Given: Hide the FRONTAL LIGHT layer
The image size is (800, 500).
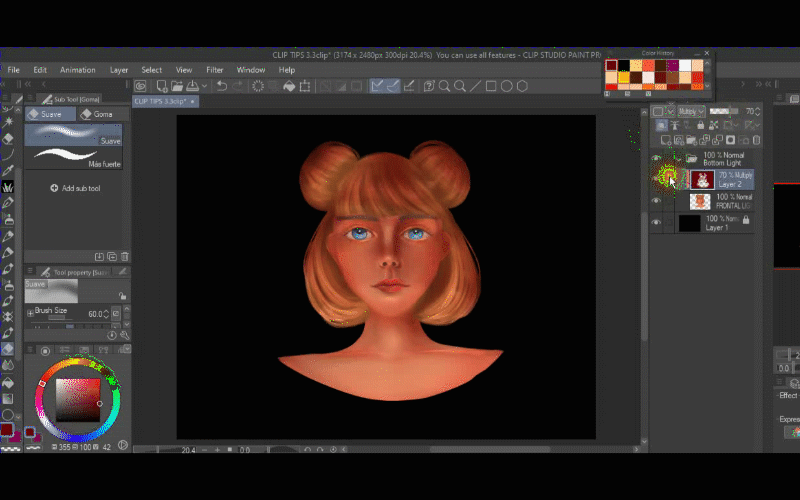Looking at the screenshot, I should pyautogui.click(x=656, y=201).
